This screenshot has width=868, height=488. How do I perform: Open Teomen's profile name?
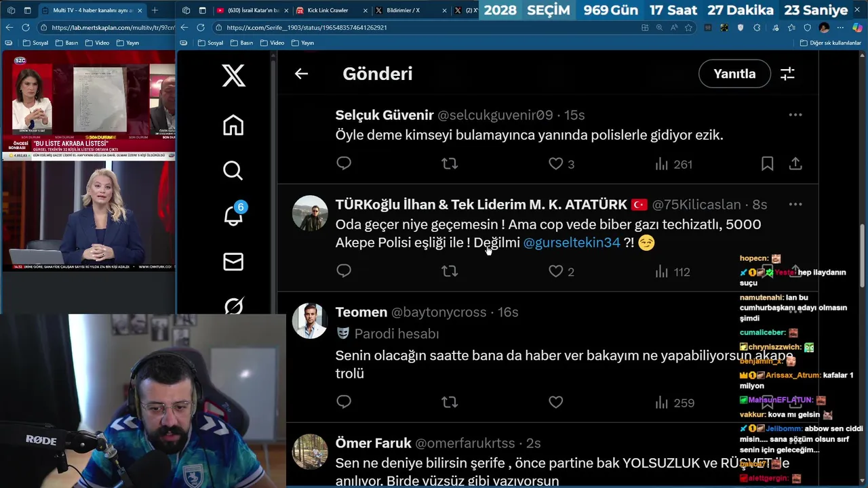click(x=361, y=312)
